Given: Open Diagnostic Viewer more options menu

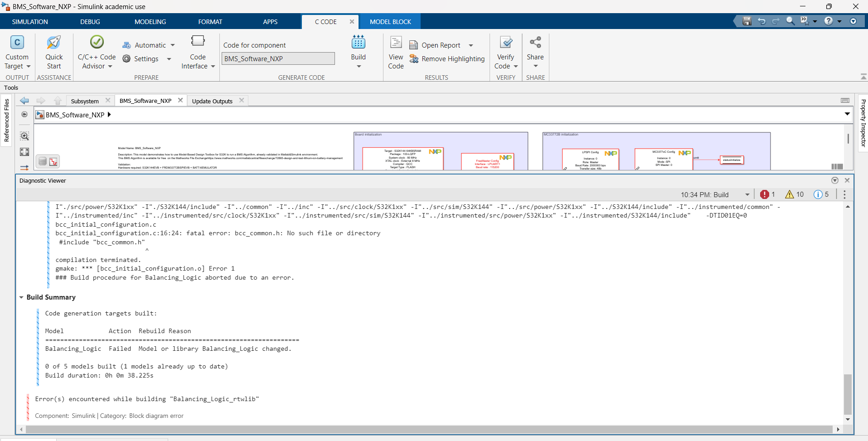Looking at the screenshot, I should pyautogui.click(x=844, y=194).
